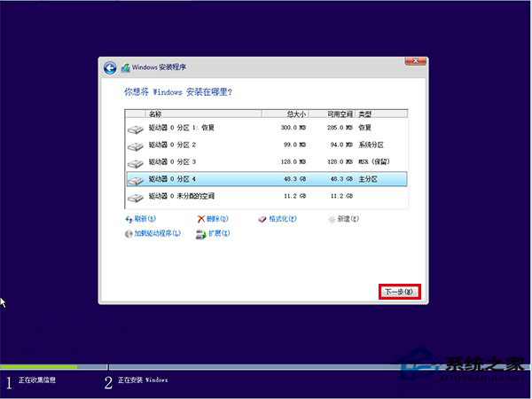Create a new partition via 新建(E)
This screenshot has width=532, height=399.
click(348, 219)
